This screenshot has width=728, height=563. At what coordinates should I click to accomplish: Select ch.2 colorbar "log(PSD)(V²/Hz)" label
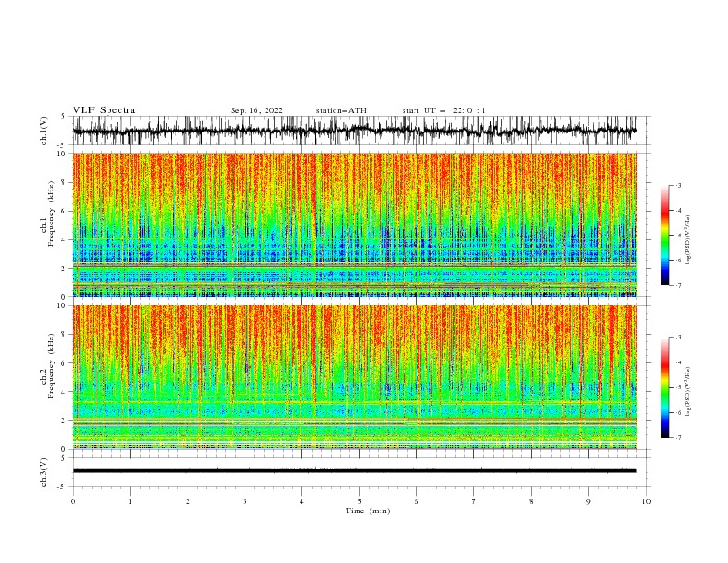(688, 391)
